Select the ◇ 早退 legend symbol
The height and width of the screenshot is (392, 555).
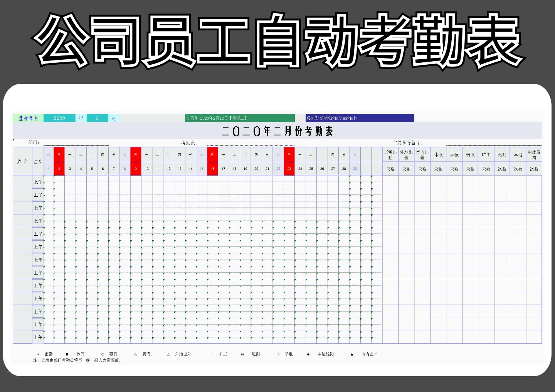277,353
